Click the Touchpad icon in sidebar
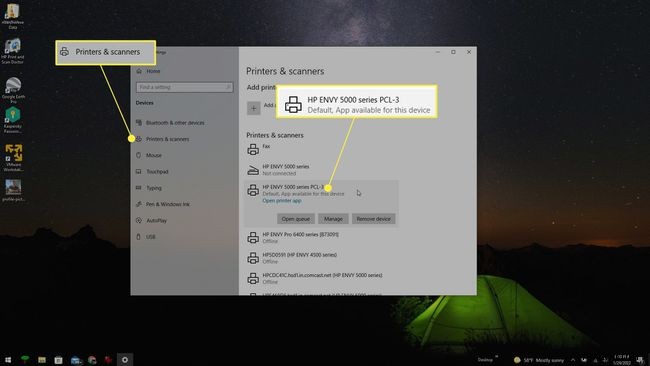The width and height of the screenshot is (650, 366). click(x=138, y=171)
